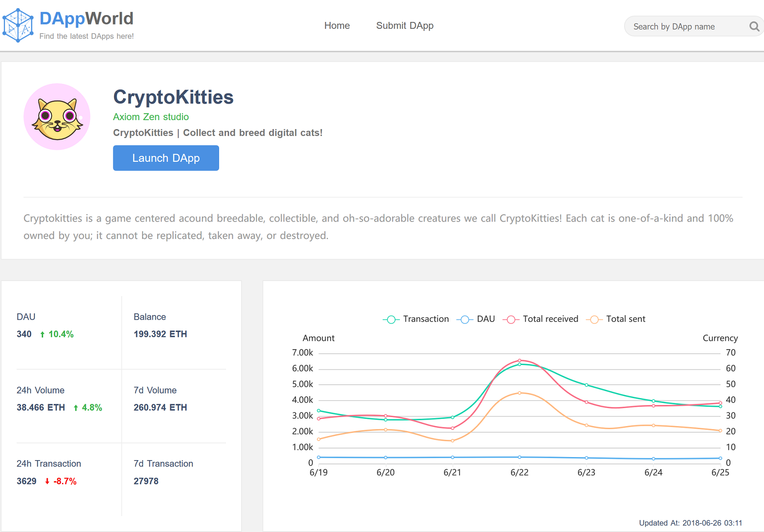This screenshot has height=532, width=764.
Task: Click the DAppWorld site title text
Action: [x=87, y=19]
